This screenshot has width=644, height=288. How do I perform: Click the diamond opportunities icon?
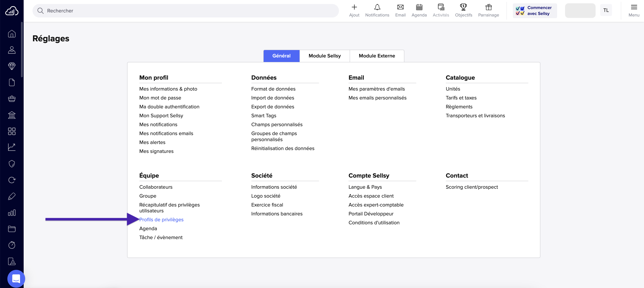click(x=12, y=66)
